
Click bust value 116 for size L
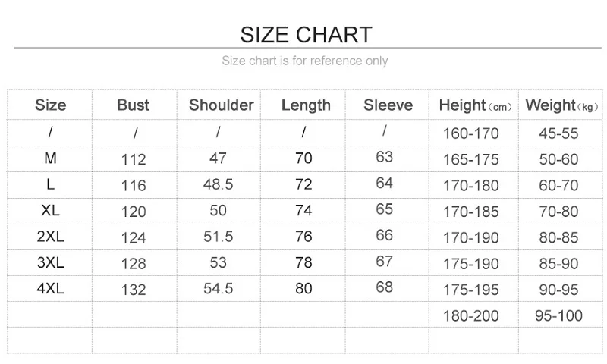click(134, 186)
